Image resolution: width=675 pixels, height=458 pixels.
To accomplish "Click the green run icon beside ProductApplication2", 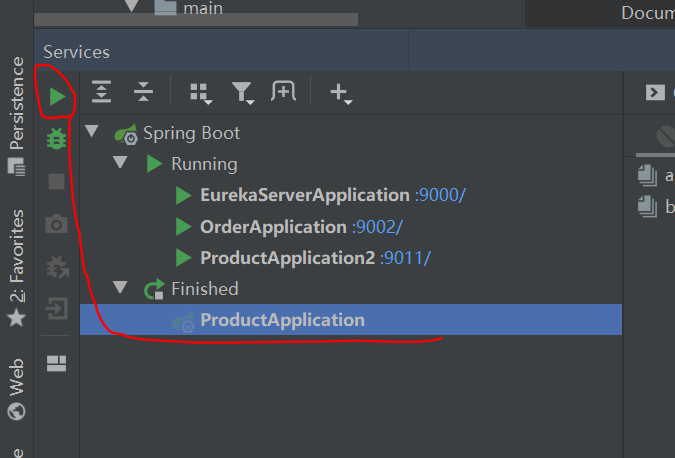I will pyautogui.click(x=183, y=258).
